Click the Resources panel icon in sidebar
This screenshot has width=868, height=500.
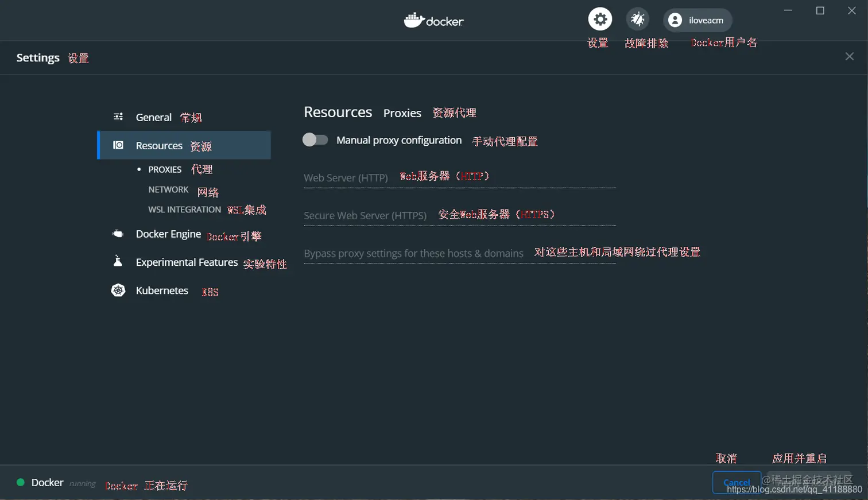[x=117, y=145]
